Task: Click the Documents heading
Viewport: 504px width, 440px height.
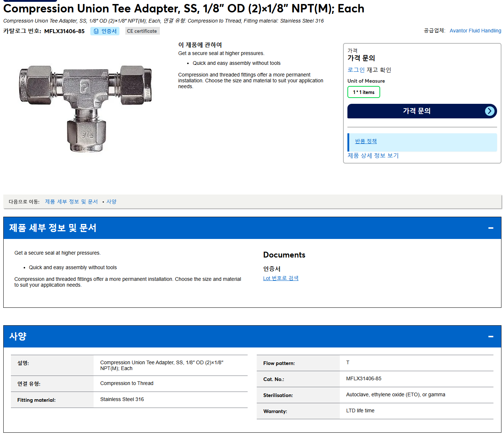Action: 284,255
